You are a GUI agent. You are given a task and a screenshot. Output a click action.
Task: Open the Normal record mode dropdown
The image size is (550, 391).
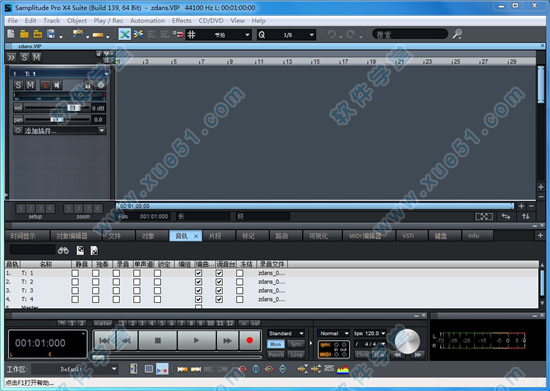coord(334,333)
